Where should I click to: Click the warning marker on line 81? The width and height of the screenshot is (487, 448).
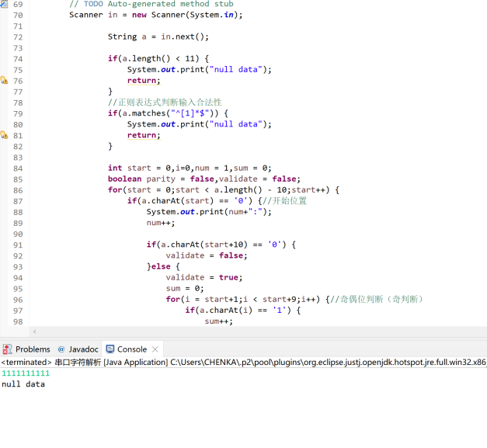point(4,135)
